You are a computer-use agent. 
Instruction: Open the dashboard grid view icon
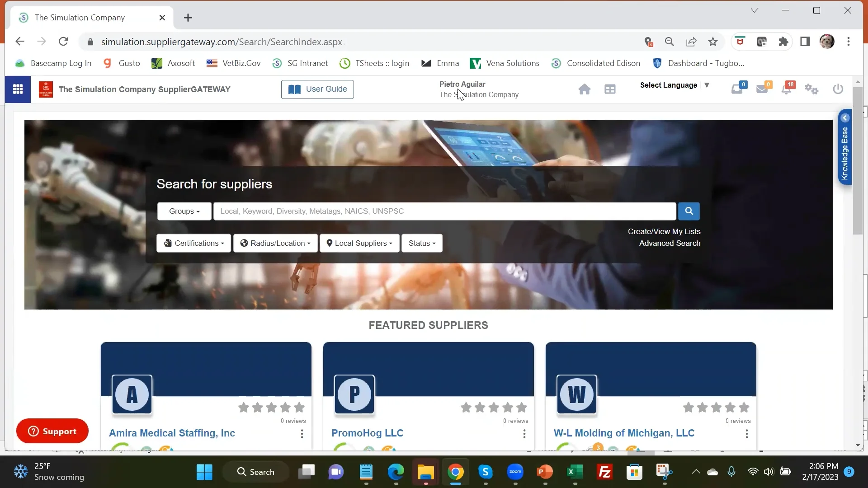pyautogui.click(x=610, y=89)
